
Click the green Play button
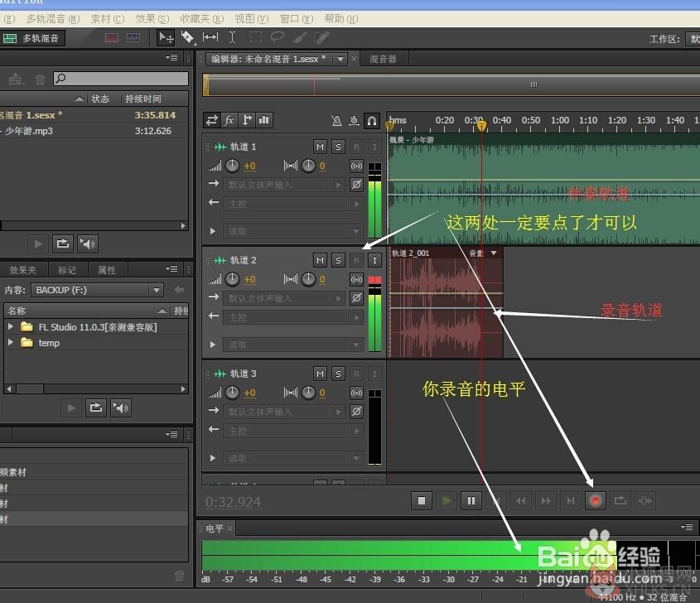pos(447,501)
